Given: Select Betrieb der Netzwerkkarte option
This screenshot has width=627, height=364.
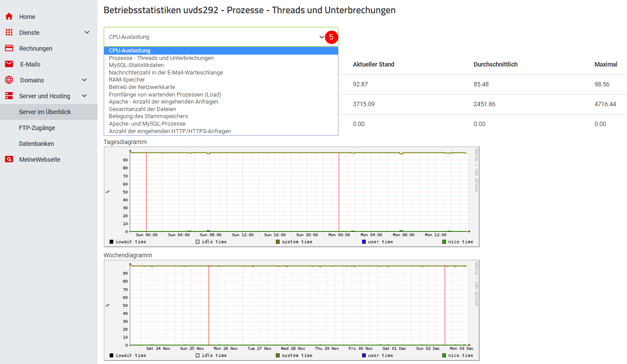Looking at the screenshot, I should pos(142,87).
